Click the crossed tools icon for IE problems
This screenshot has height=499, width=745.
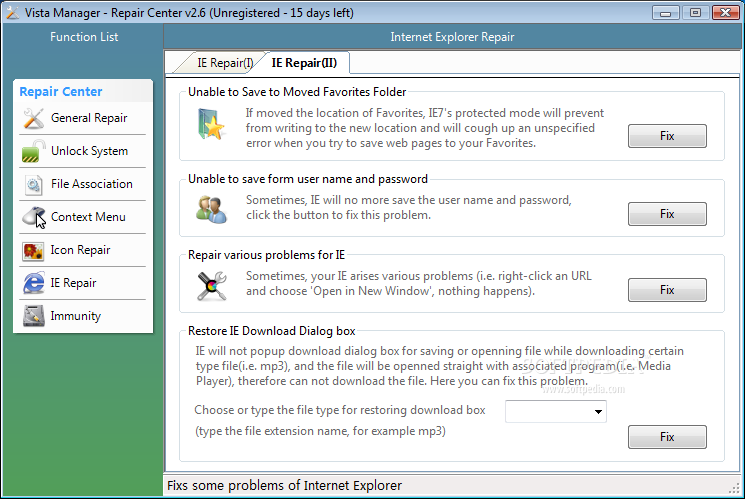click(x=212, y=286)
